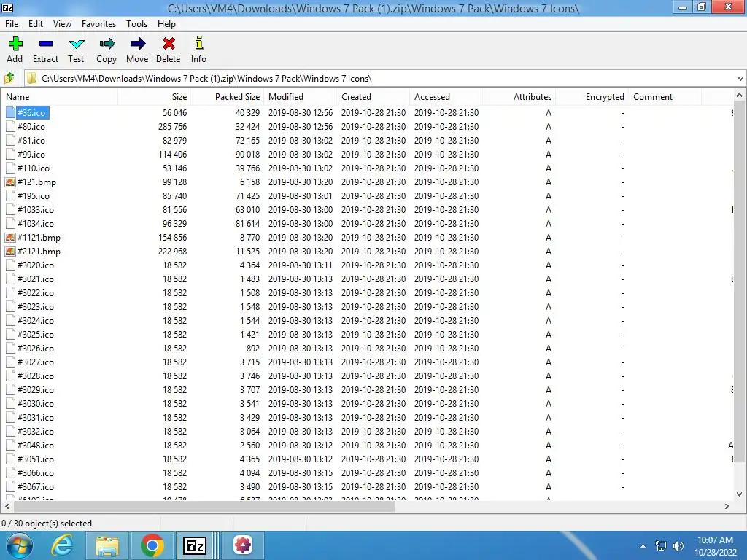Viewport: 747px width, 560px height.
Task: Select the file #1033.ico
Action: click(x=36, y=209)
